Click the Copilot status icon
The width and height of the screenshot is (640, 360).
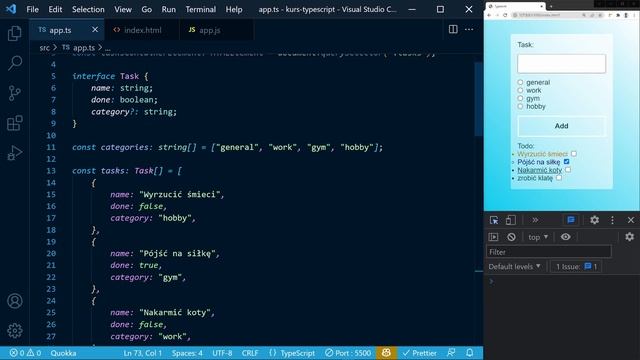(x=386, y=353)
